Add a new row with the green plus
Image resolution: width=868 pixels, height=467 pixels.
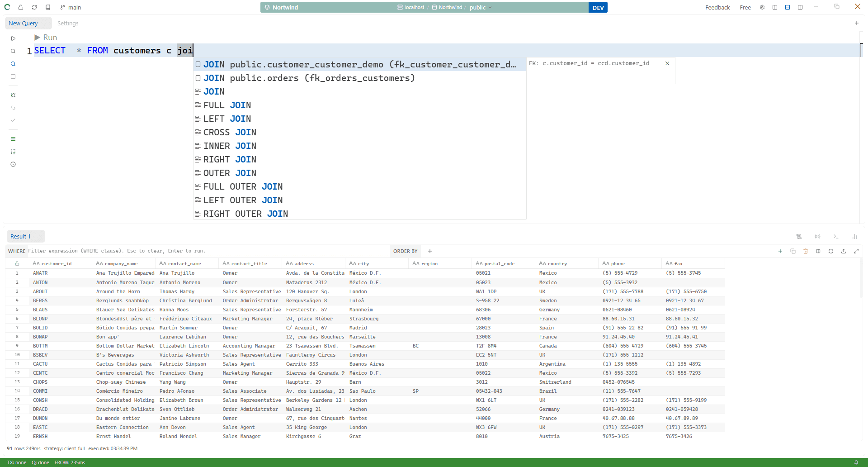tap(780, 251)
